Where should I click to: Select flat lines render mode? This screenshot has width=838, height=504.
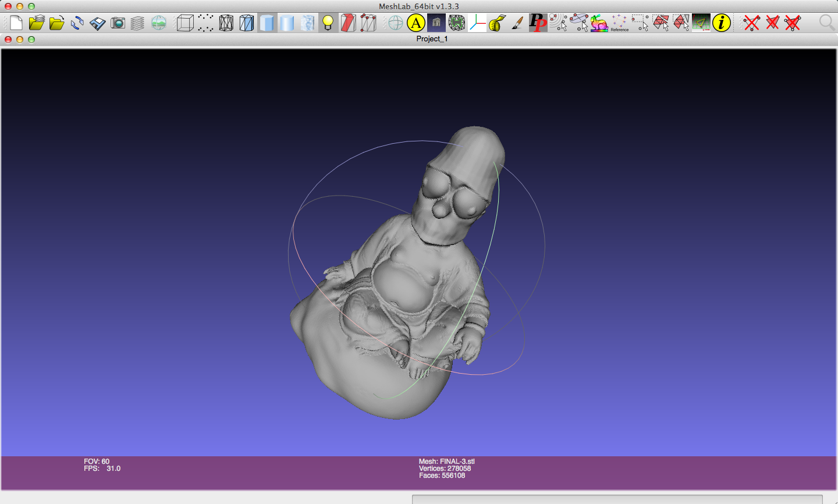pos(267,23)
